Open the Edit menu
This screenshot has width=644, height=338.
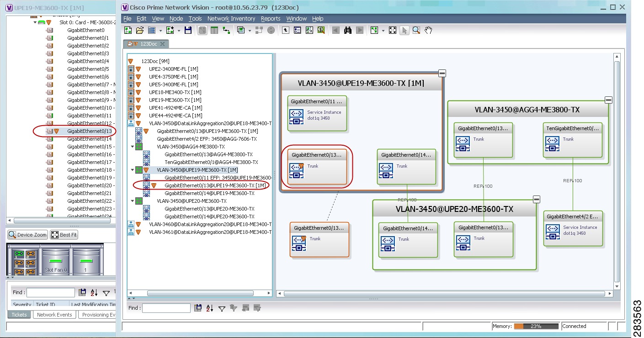(142, 19)
